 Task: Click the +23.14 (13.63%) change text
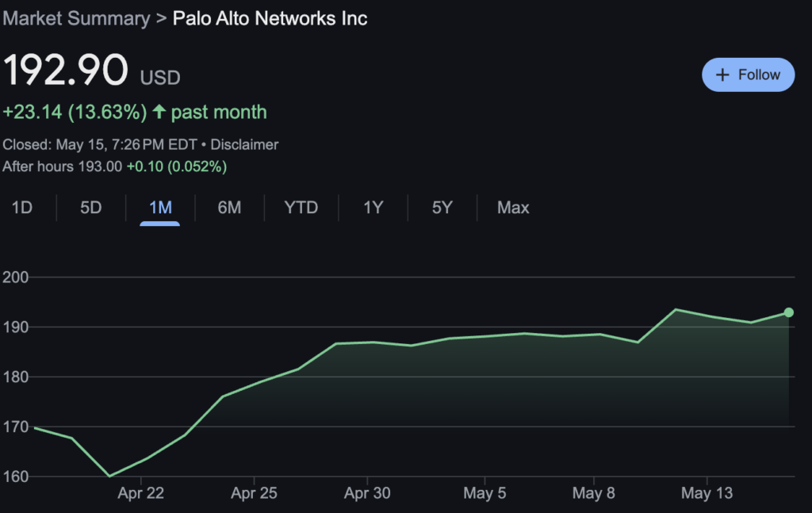75,112
